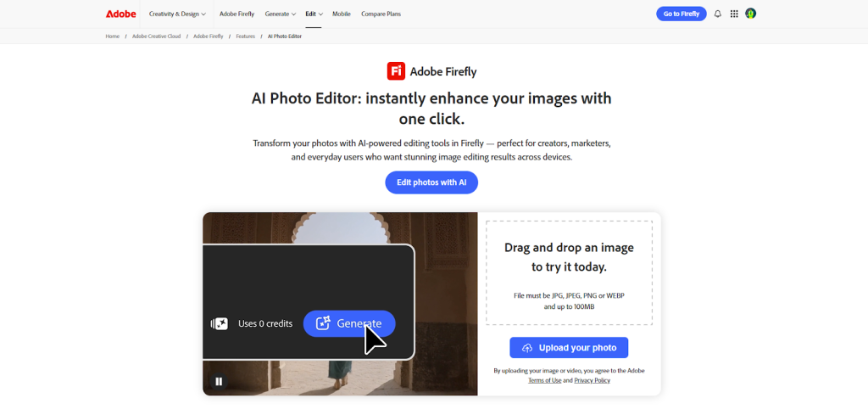
Task: Open the Mobile nav item
Action: click(341, 14)
